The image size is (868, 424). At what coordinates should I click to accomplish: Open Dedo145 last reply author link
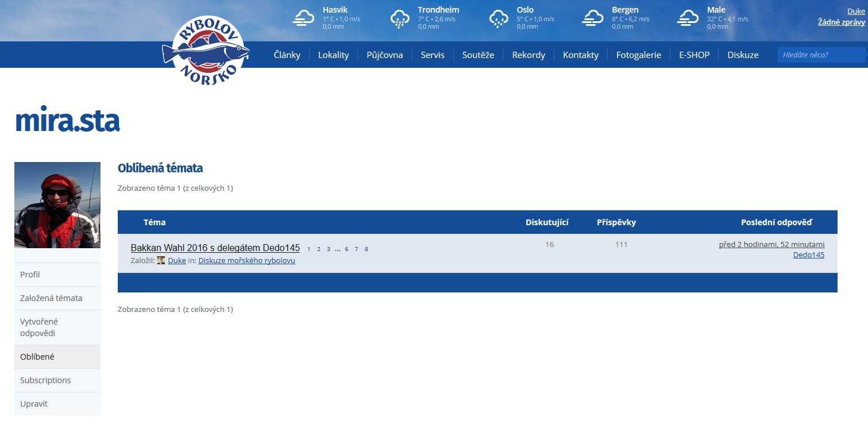coord(808,255)
